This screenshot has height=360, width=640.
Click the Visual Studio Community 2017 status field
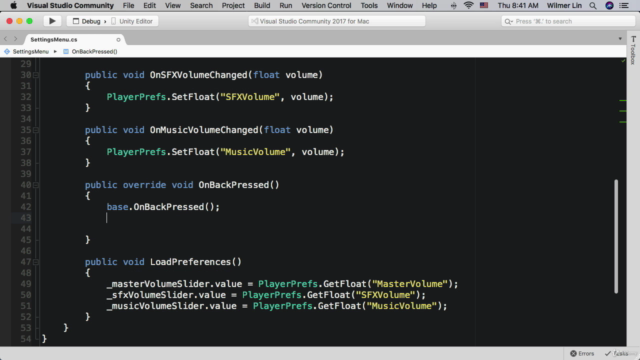click(x=337, y=21)
